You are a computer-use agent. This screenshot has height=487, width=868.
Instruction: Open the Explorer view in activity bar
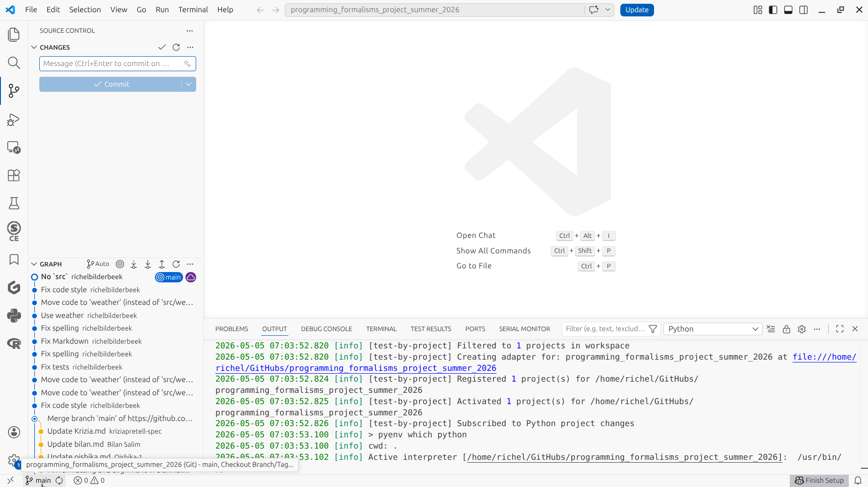[x=14, y=35]
